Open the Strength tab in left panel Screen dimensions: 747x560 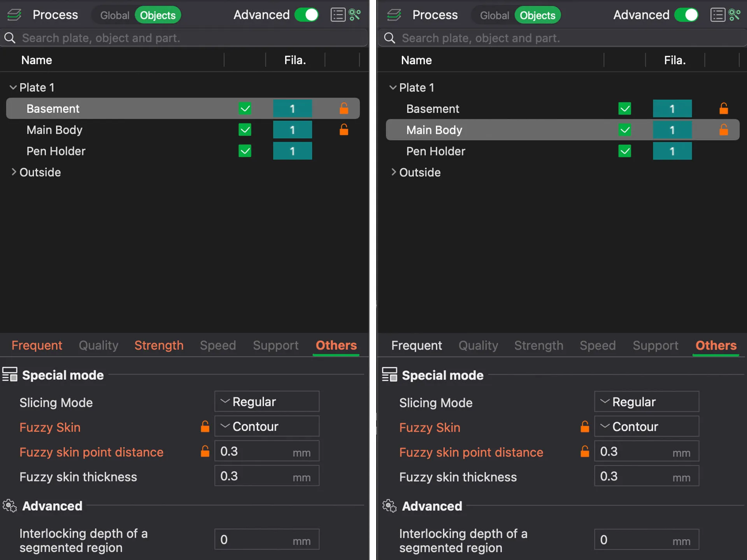point(159,345)
